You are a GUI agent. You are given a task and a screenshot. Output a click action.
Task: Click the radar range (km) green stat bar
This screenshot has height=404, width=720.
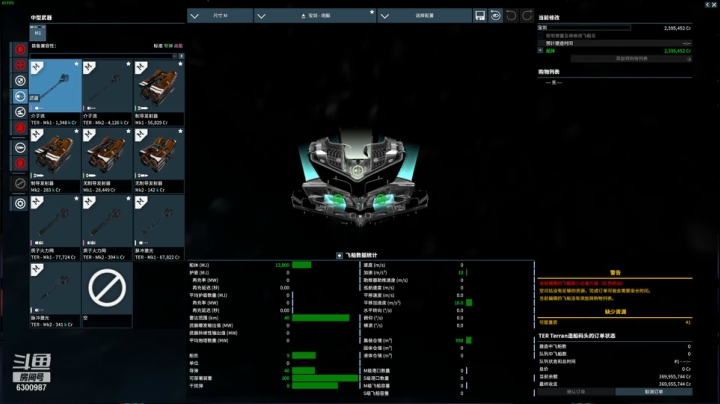321,318
